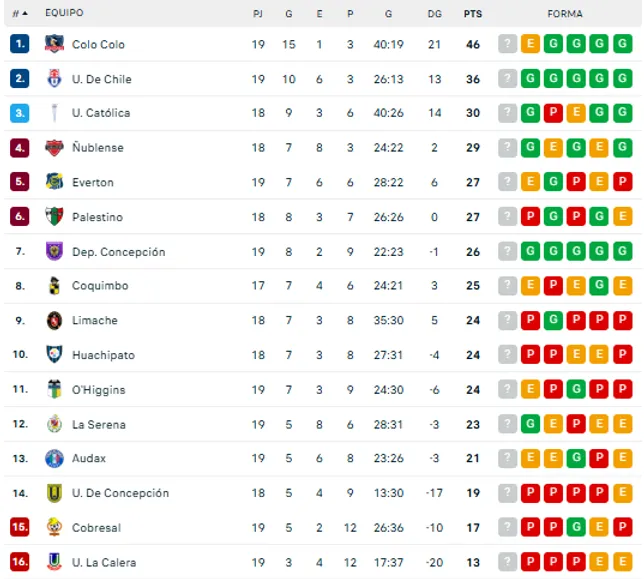The width and height of the screenshot is (644, 579).
Task: Select the Everton club crest
Action: [54, 182]
